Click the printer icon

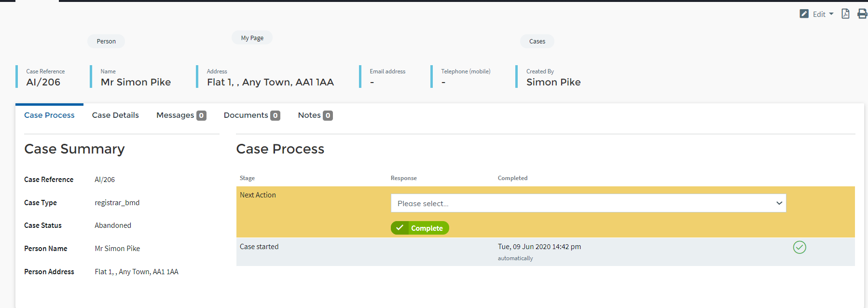pos(862,14)
